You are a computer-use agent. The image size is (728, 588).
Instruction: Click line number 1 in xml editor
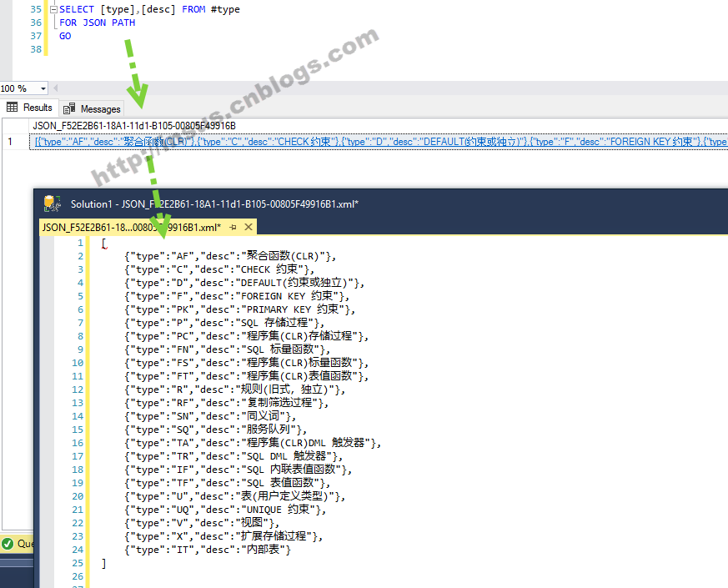(80, 243)
